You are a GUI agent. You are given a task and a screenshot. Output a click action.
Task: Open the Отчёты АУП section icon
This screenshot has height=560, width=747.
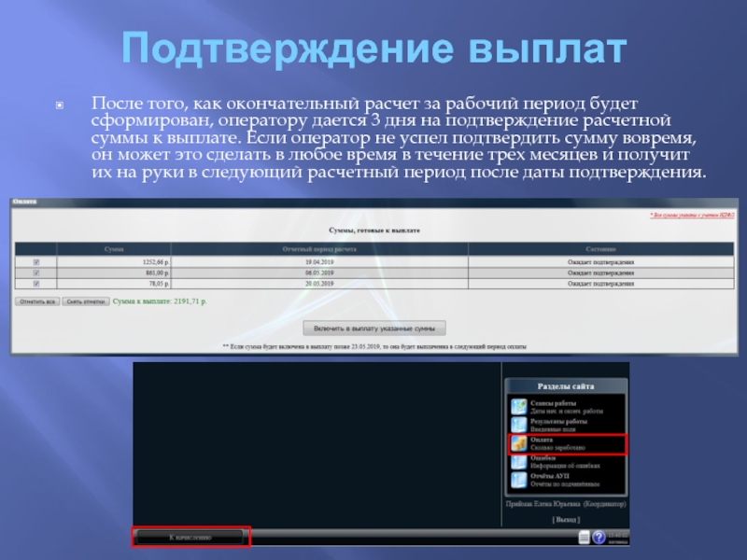pyautogui.click(x=519, y=480)
